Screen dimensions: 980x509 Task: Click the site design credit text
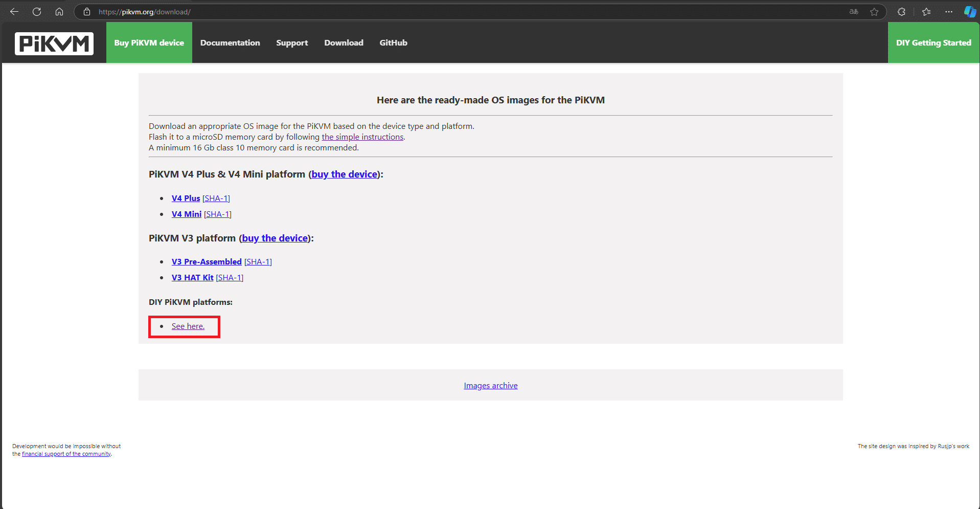(x=914, y=447)
